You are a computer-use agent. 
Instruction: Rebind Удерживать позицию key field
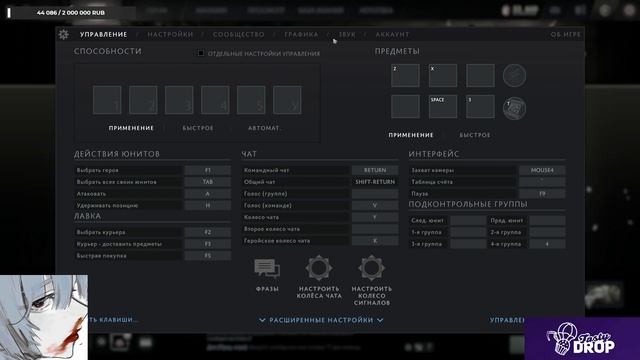(208, 206)
